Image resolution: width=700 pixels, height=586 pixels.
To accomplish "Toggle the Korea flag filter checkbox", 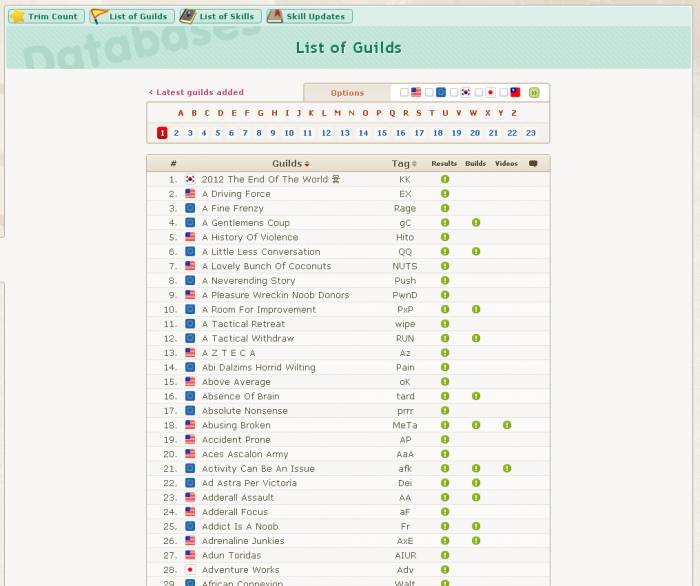I will tap(454, 92).
